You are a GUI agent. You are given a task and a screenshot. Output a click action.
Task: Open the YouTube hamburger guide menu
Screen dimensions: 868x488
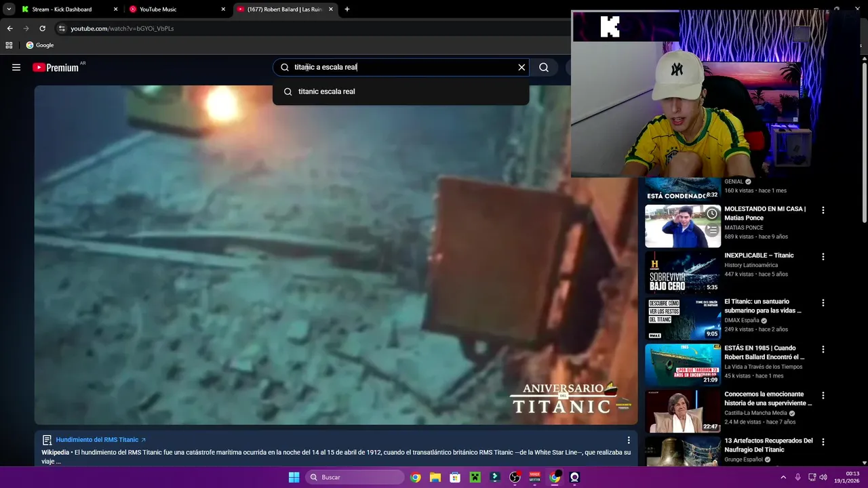coord(16,67)
